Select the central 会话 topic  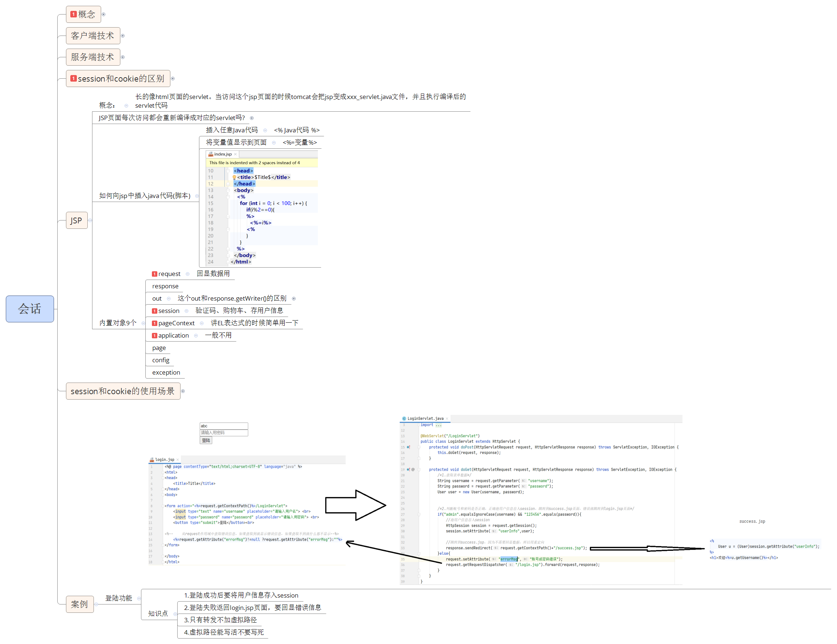[x=29, y=309]
